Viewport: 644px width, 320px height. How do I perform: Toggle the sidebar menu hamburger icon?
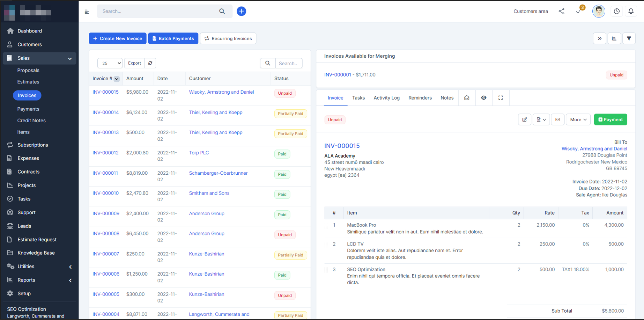tap(87, 12)
